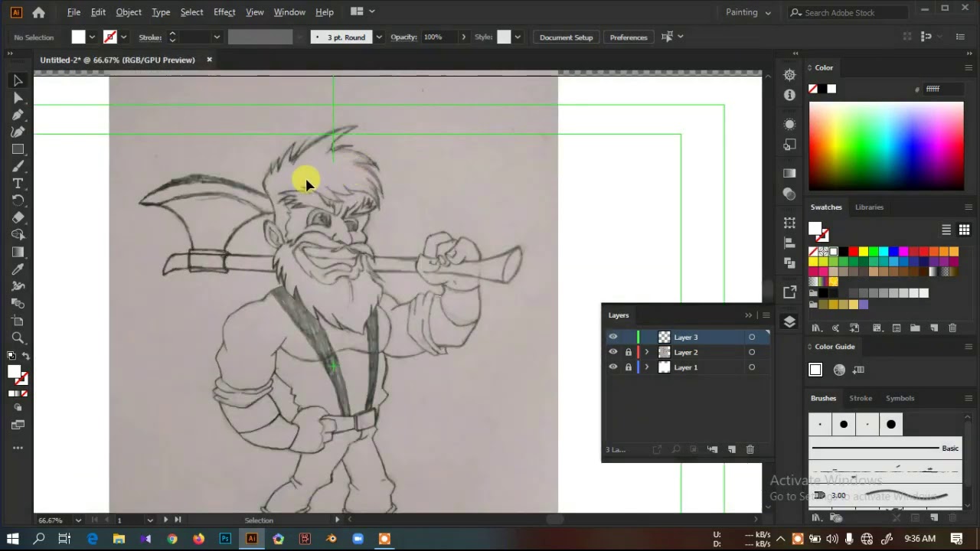
Task: Collapse Layers panel double arrow
Action: click(x=748, y=315)
